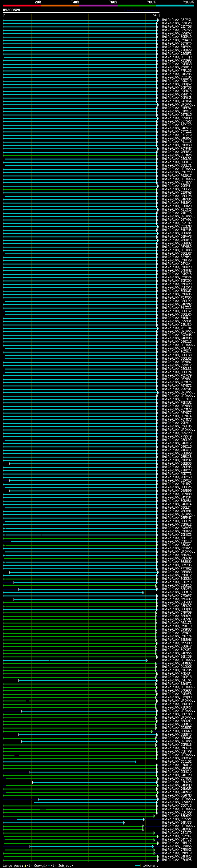Click the Large gaps legend text
The image size is (197, 868).
tap(38, 865)
